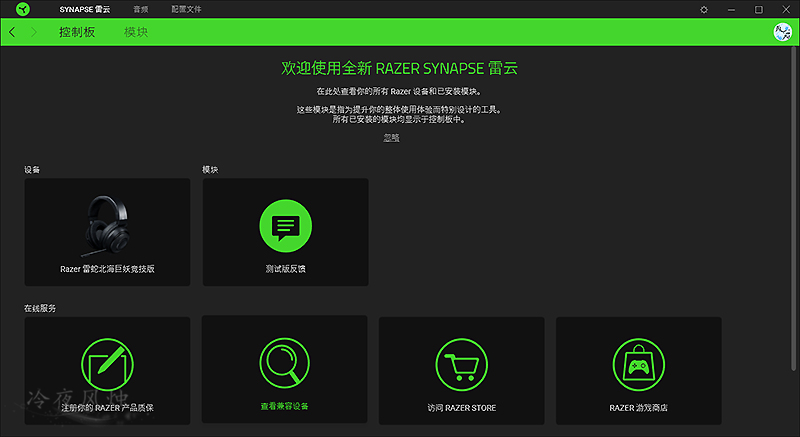Viewport: 800px width, 437px height.
Task: Open the SYNAPSE 雷云 top menu
Action: pos(85,9)
